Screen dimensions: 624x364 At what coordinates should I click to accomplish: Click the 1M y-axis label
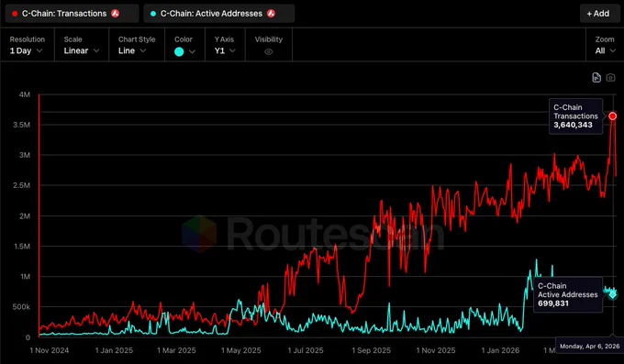[25, 277]
